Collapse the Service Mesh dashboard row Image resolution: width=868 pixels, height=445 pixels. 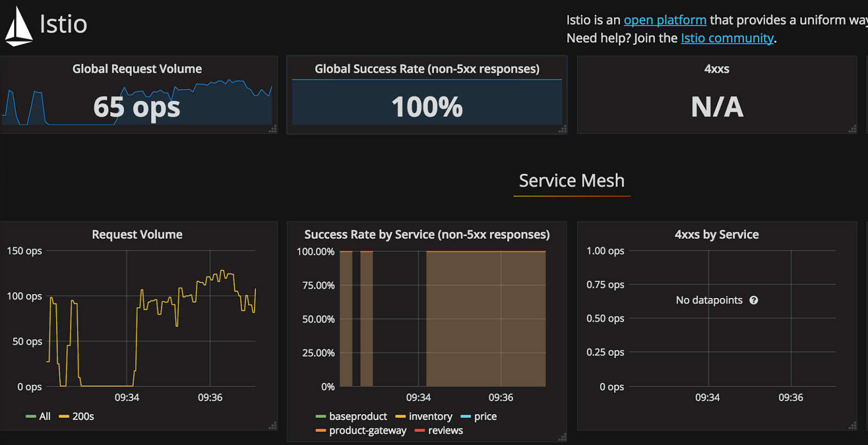[571, 181]
